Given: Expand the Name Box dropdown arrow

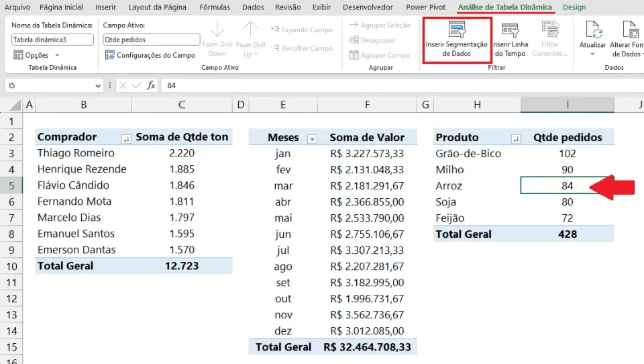Looking at the screenshot, I should (98, 85).
